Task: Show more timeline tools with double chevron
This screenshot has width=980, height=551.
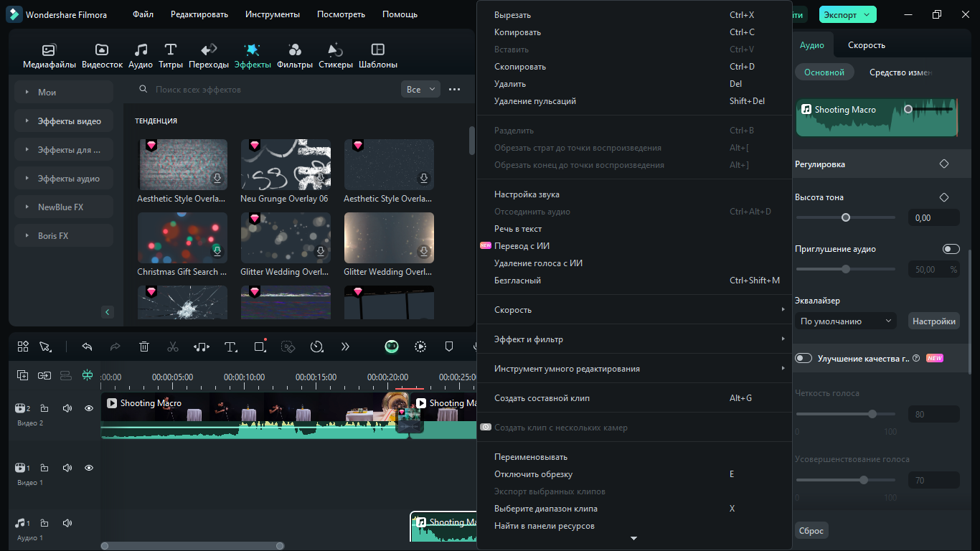Action: pos(345,347)
